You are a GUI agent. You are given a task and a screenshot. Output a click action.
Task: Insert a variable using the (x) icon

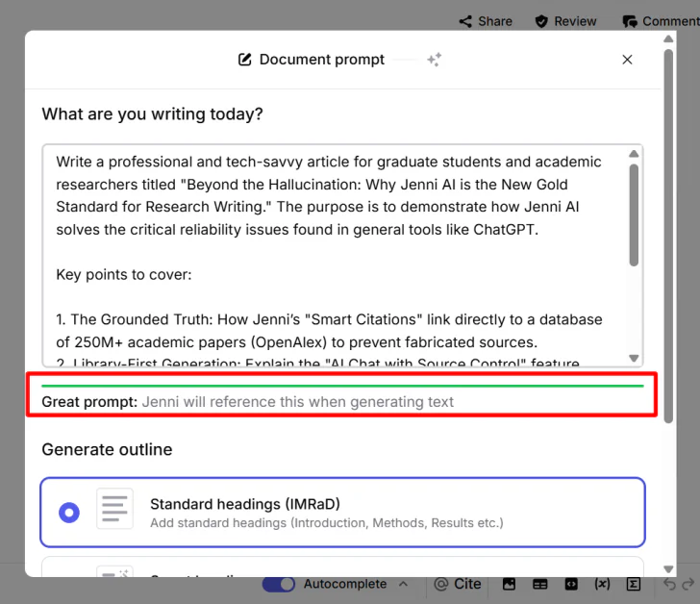tap(602, 584)
